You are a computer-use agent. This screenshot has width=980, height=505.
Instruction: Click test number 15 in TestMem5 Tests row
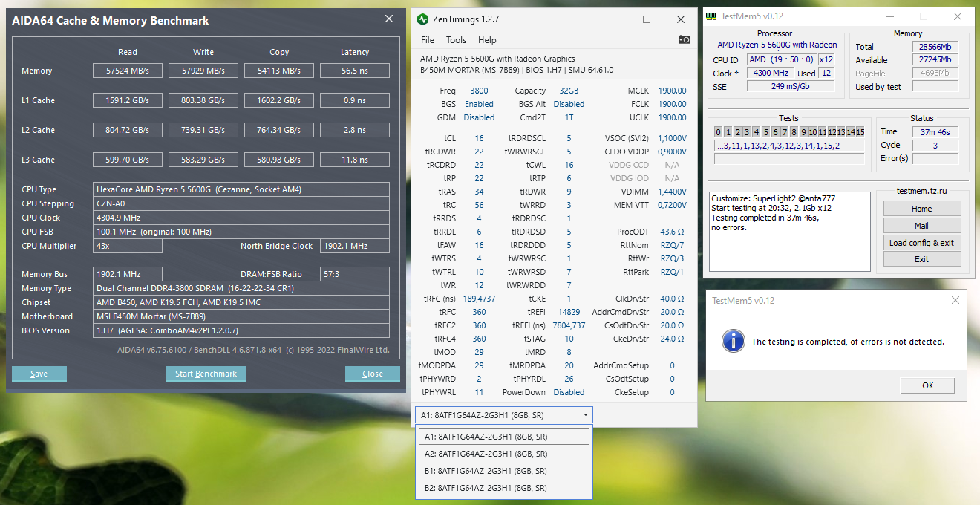coord(860,132)
